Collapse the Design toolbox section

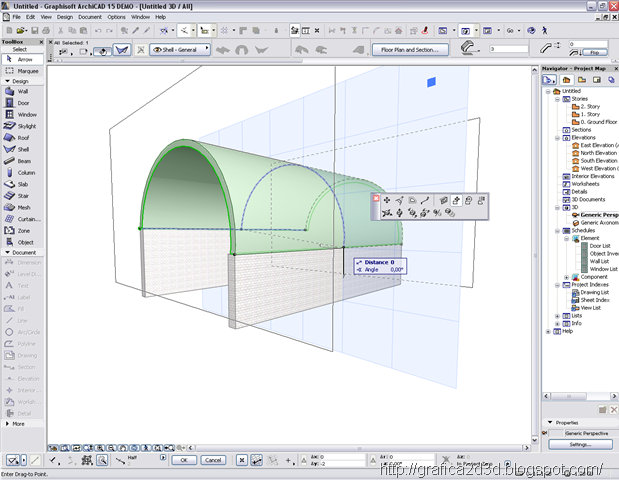8,81
